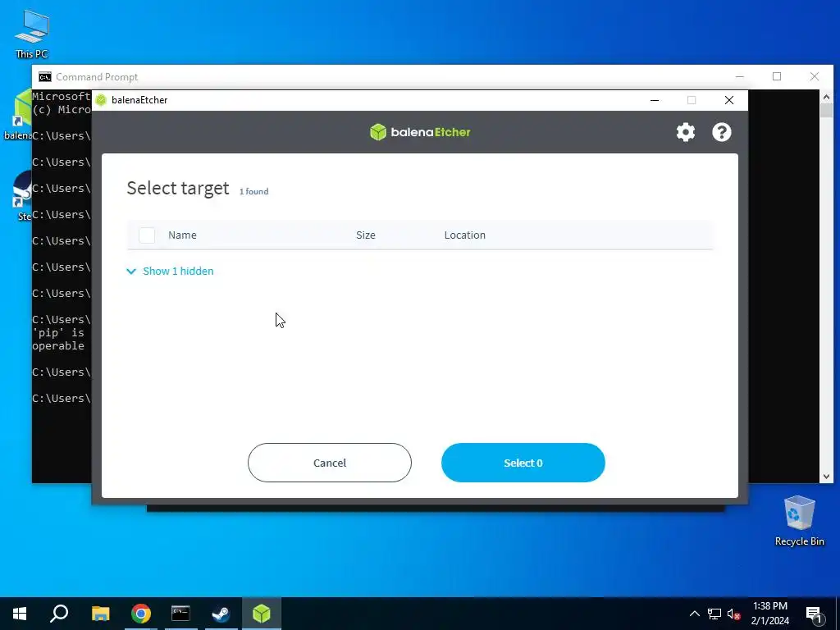Click the balenaEtcher title bar icon
840x630 pixels.
click(101, 100)
